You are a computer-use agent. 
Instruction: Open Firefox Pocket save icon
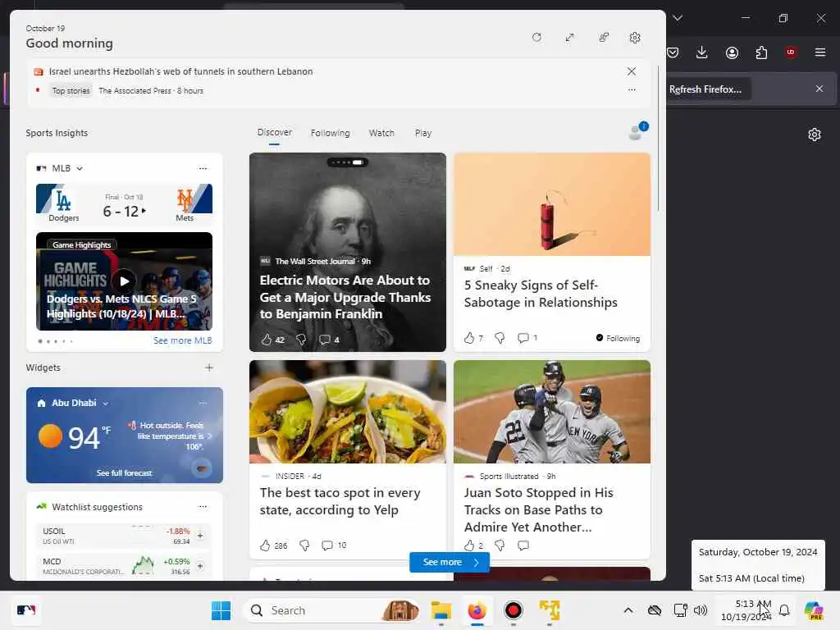point(673,52)
